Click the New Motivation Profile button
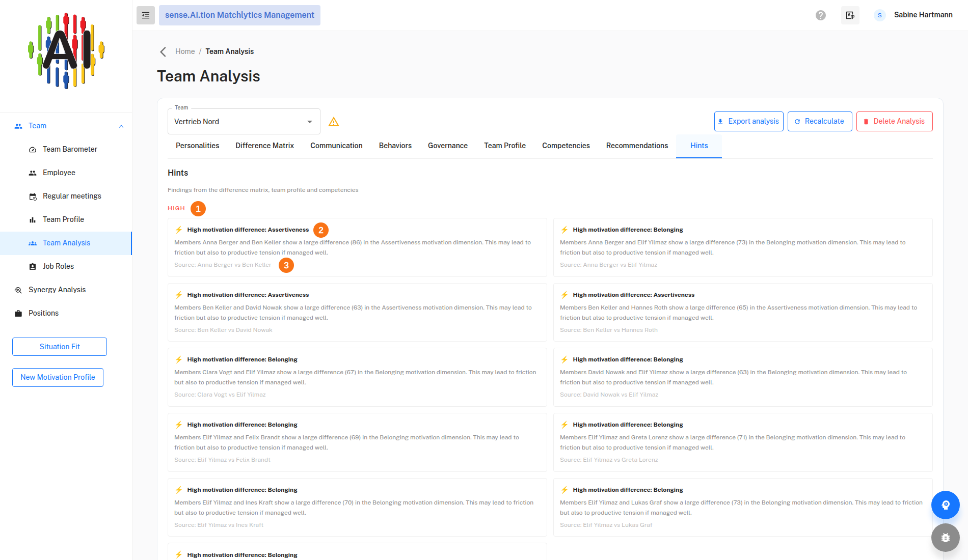This screenshot has height=560, width=968. 58,377
